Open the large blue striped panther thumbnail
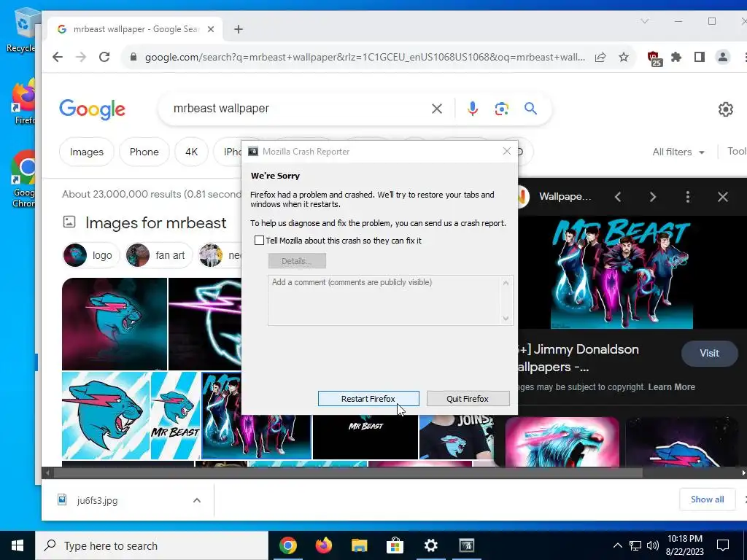Screen dimensions: 747x560 [x=106, y=415]
